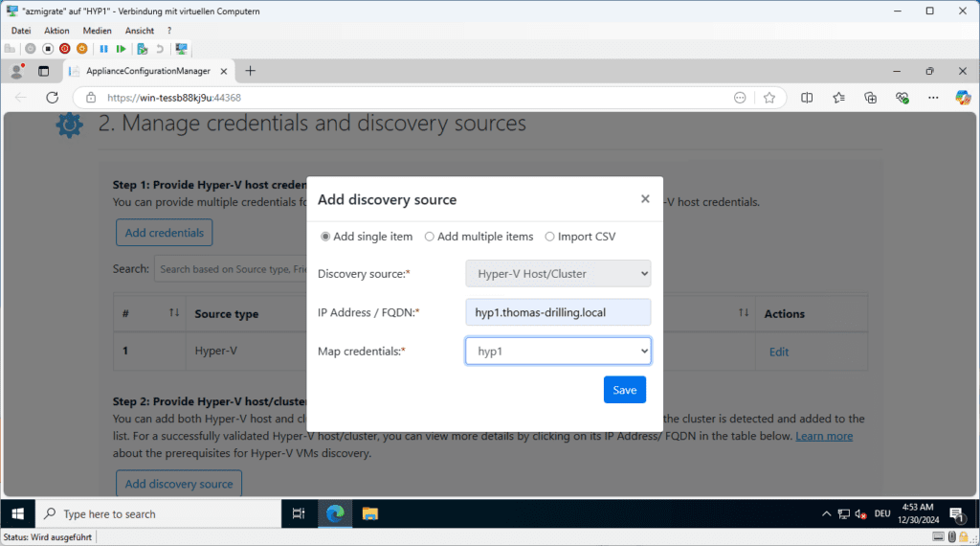Viewport: 980px width, 546px height.
Task: Click the Type here to search box
Action: 158,513
